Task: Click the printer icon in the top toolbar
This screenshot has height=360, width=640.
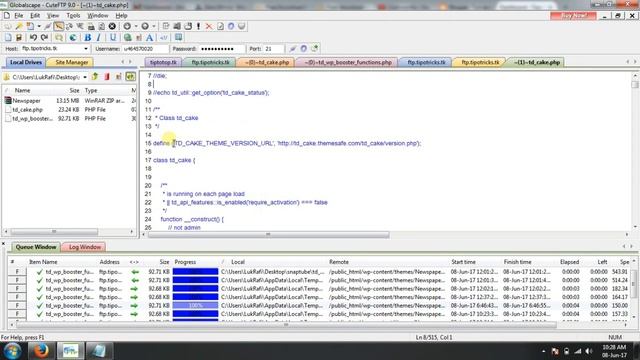Action: (x=91, y=26)
